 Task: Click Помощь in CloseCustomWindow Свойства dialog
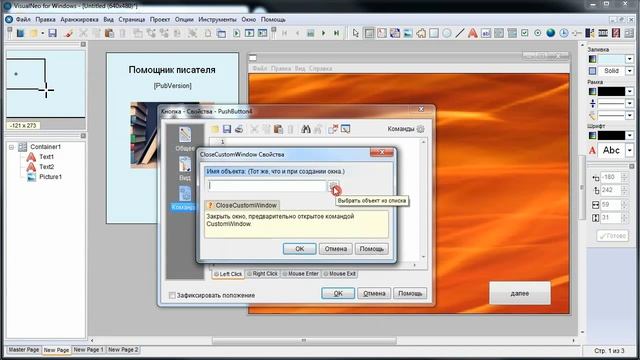[371, 249]
